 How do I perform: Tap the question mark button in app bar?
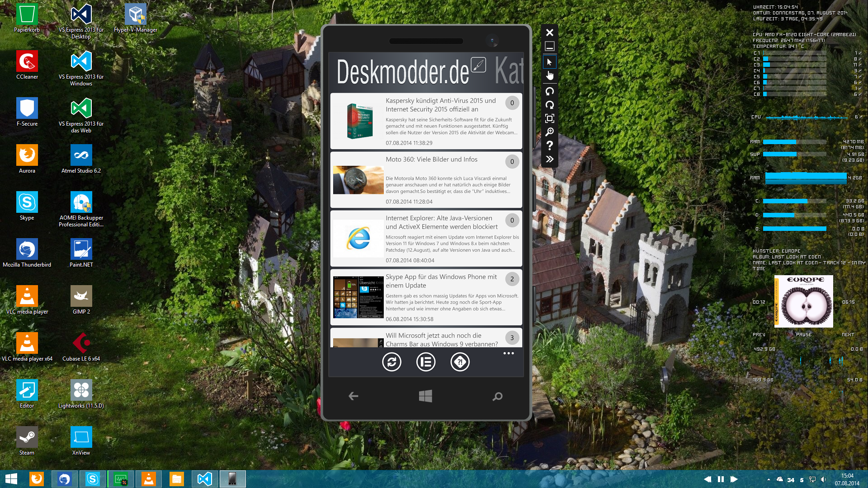460,362
